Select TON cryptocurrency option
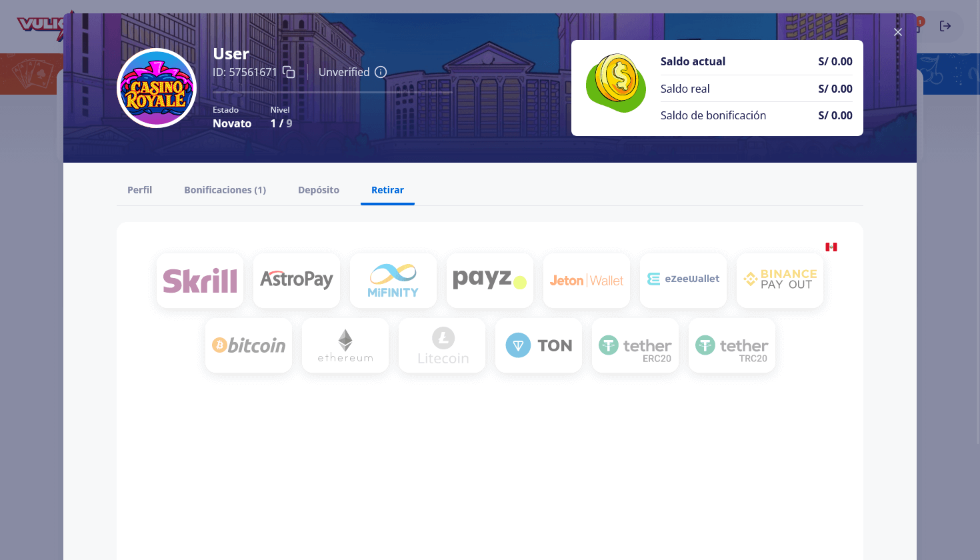Screen dimensions: 980x560 click(x=539, y=345)
